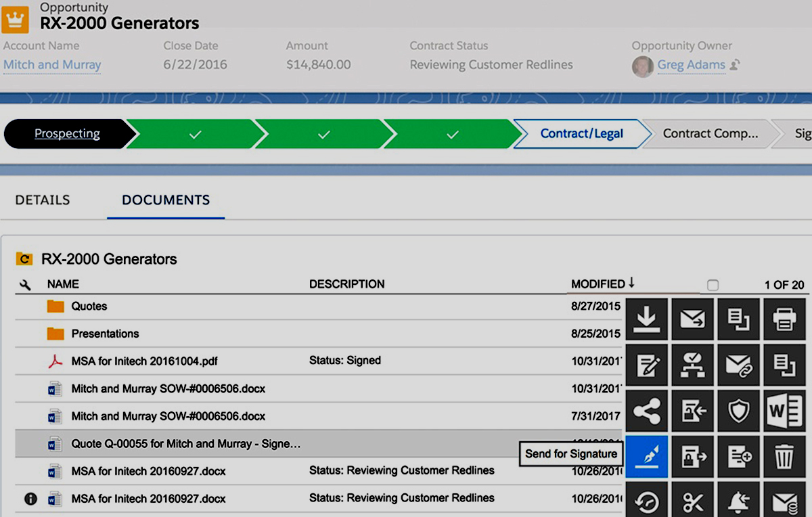
Task: Open document in Word via the W icon
Action: point(784,411)
